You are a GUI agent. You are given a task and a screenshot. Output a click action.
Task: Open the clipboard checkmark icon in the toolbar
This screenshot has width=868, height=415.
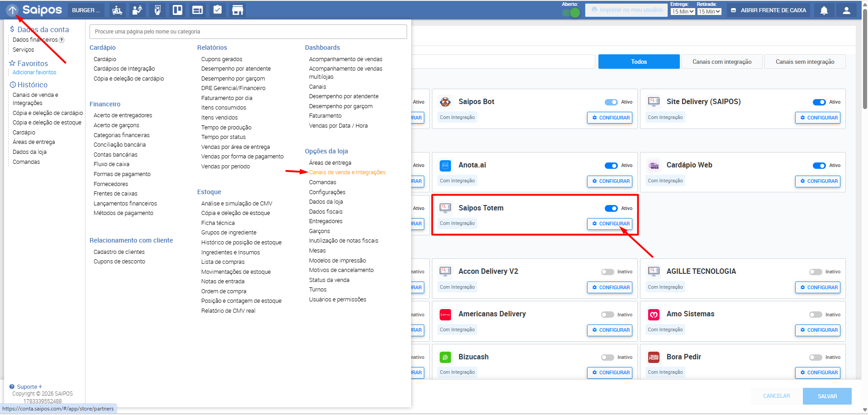pyautogui.click(x=218, y=10)
